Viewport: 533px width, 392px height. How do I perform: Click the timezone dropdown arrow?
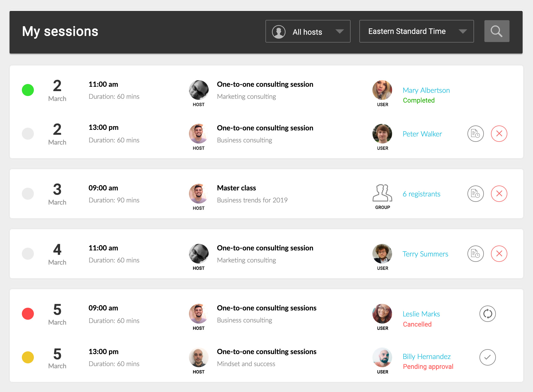(x=463, y=31)
